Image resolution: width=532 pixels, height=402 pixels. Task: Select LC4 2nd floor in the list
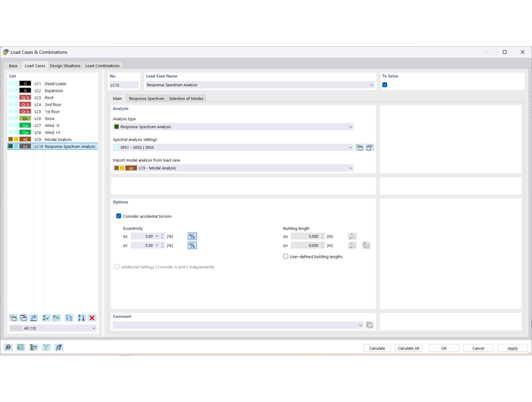(52, 104)
